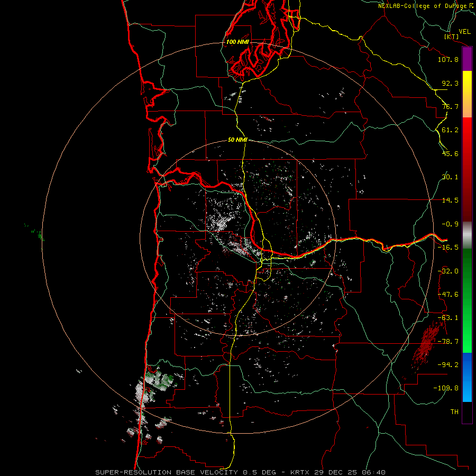
Task: Click the yellow-orange segment of the color bar
Action: click(x=467, y=94)
